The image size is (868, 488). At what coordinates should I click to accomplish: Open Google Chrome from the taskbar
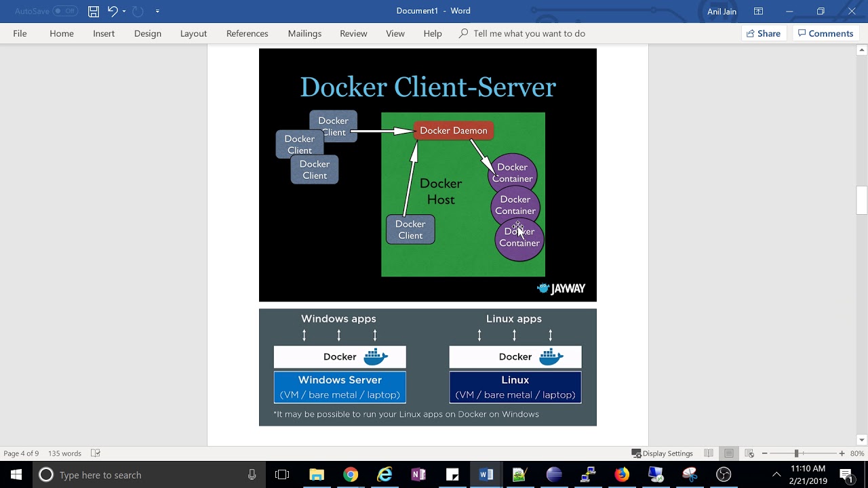351,474
